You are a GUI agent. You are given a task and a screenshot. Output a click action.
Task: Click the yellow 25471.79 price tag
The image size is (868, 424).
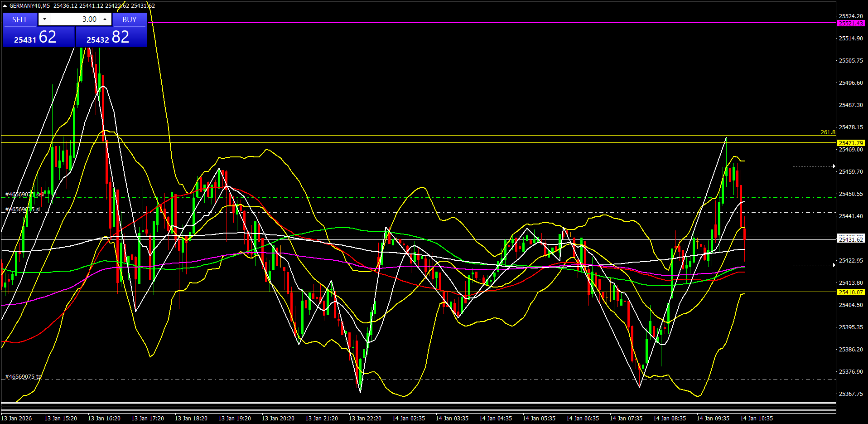[851, 143]
